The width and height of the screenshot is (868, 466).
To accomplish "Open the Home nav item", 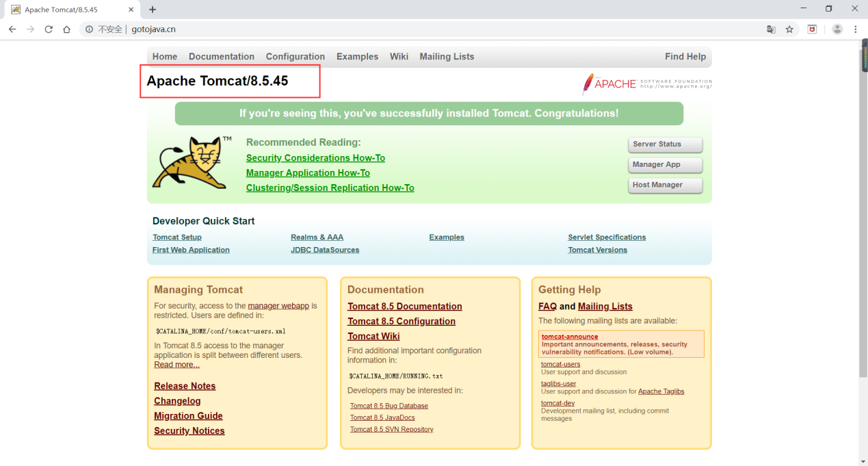I will pyautogui.click(x=165, y=57).
